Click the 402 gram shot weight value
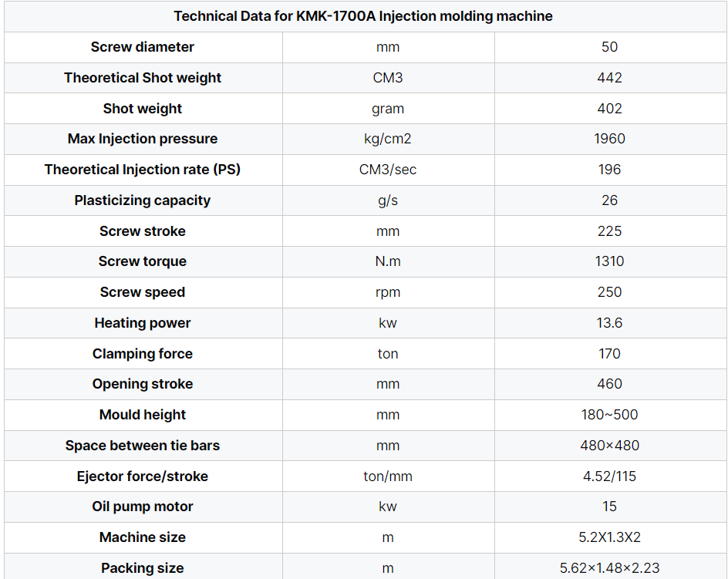 click(609, 109)
